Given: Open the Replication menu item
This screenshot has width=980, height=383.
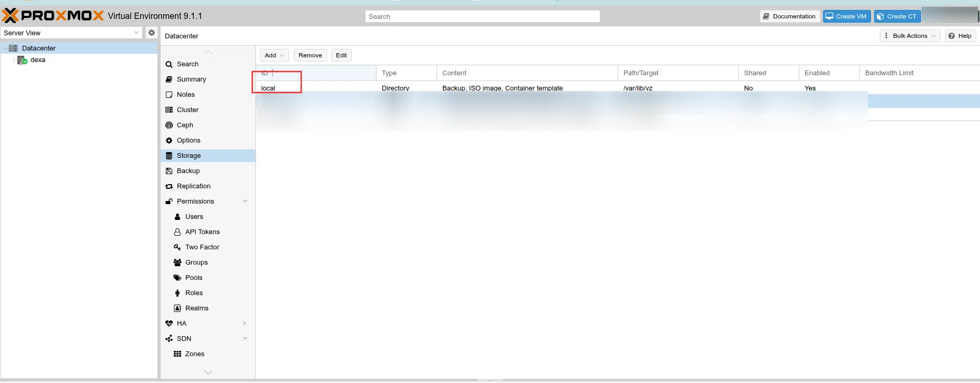Looking at the screenshot, I should pos(193,186).
